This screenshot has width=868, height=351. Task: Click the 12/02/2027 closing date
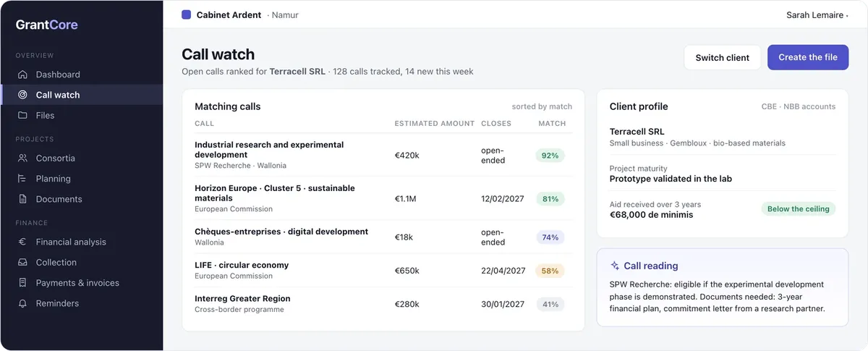point(503,199)
